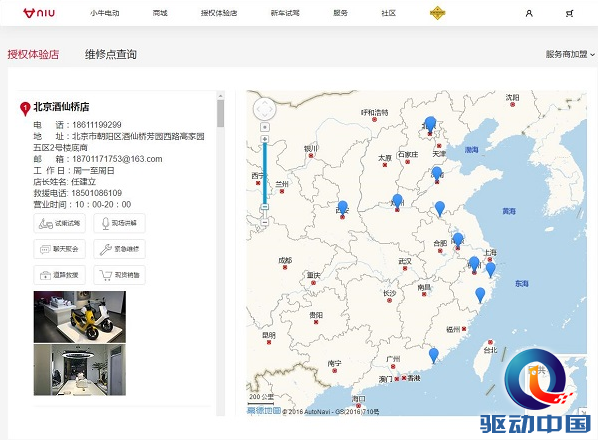Click the 店长姓名 任建立 line
The height and width of the screenshot is (440, 598).
click(x=64, y=182)
